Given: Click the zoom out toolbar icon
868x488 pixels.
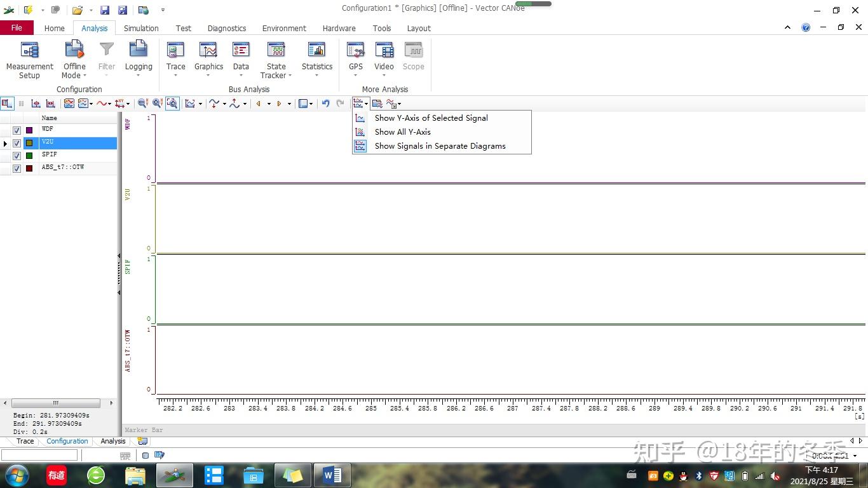Looking at the screenshot, I should 143,104.
